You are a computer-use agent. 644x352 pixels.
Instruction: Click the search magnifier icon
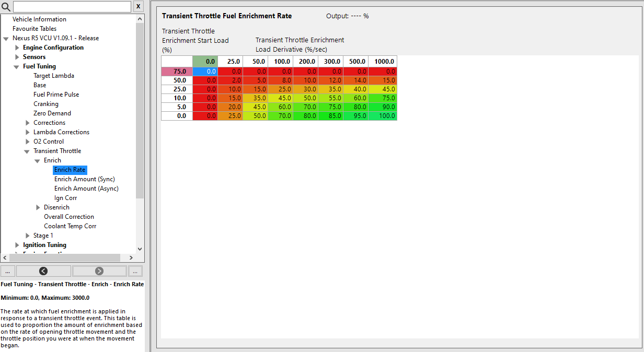6,6
